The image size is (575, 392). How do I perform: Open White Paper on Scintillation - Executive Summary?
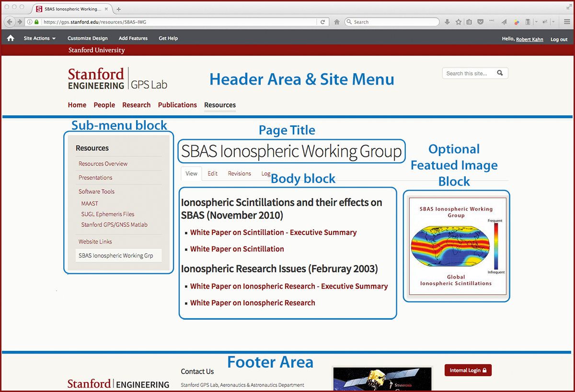click(273, 233)
